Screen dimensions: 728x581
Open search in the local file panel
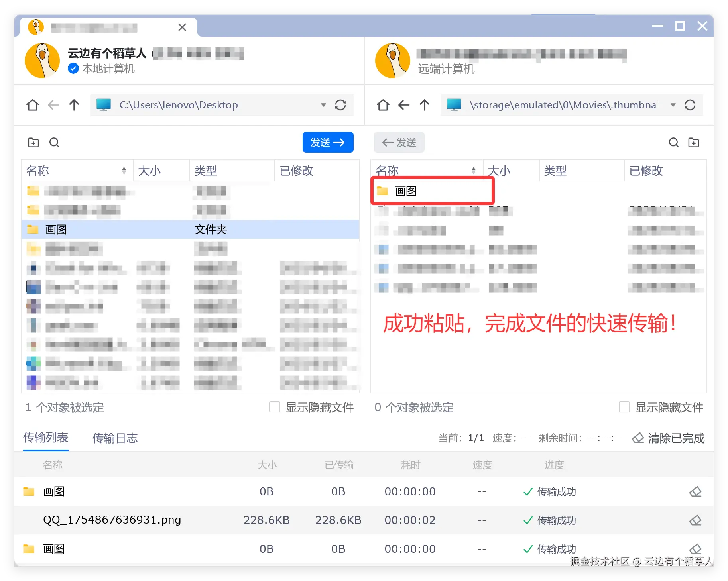[54, 143]
